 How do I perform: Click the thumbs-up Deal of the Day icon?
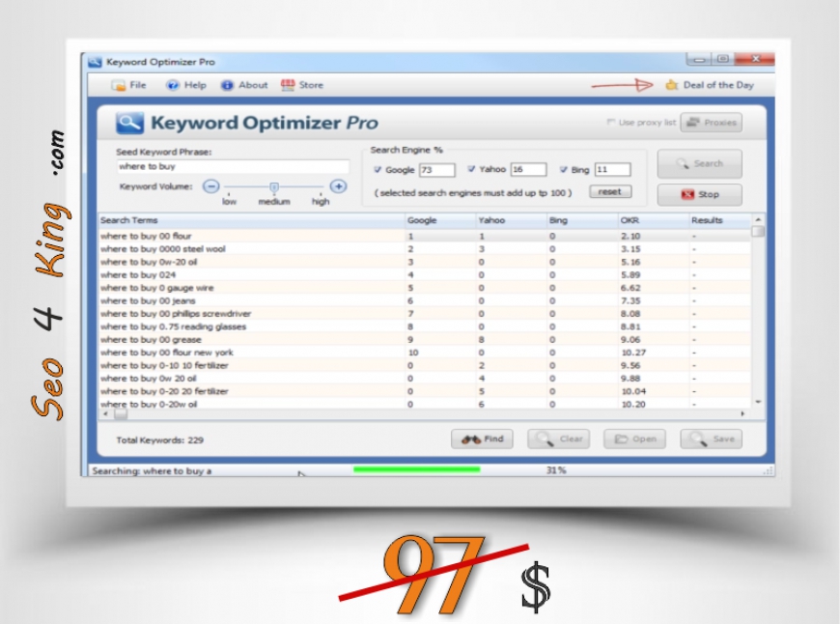coord(672,85)
